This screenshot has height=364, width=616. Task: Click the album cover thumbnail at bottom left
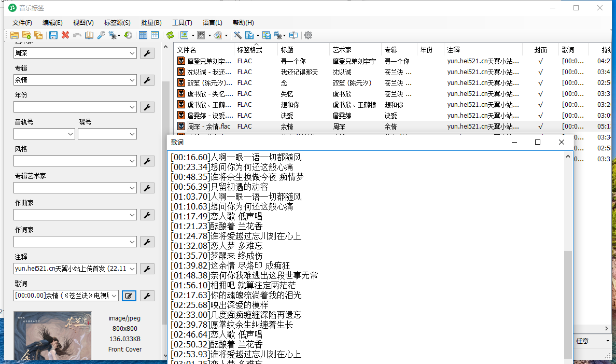coord(52,335)
